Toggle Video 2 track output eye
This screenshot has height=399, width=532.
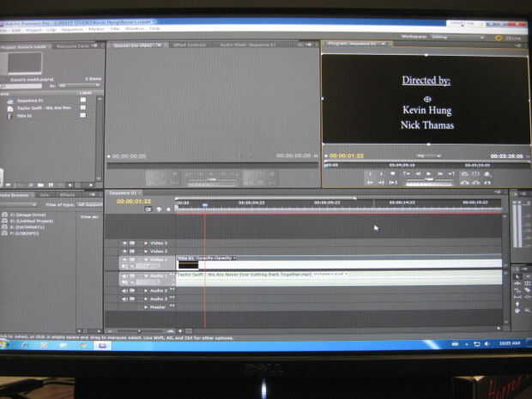click(124, 251)
